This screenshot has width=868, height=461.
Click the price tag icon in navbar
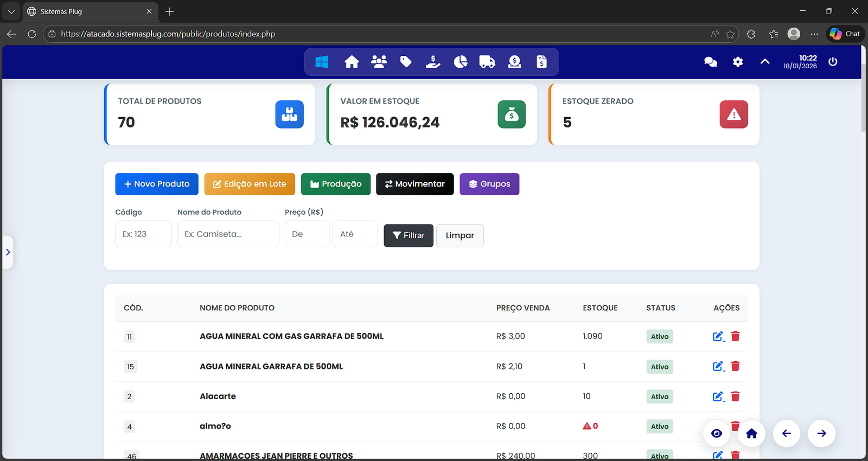tap(406, 62)
